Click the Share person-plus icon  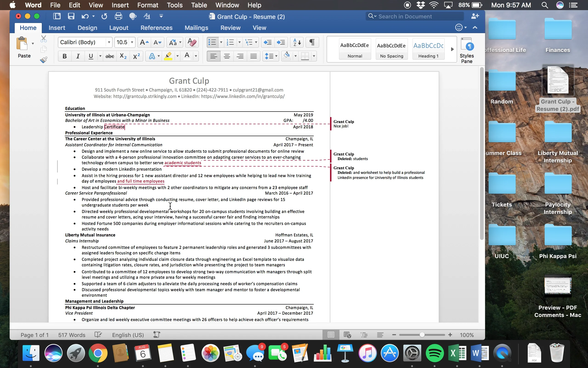click(x=475, y=16)
